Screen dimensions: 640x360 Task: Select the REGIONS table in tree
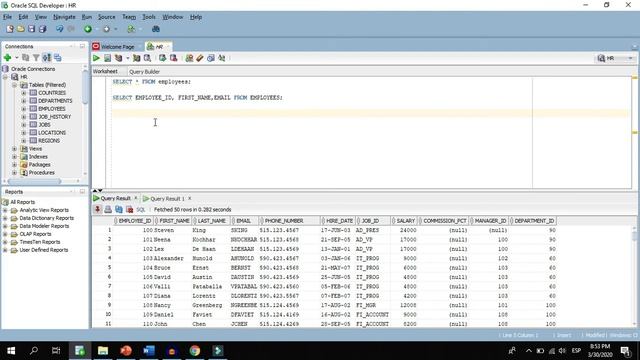click(x=49, y=140)
